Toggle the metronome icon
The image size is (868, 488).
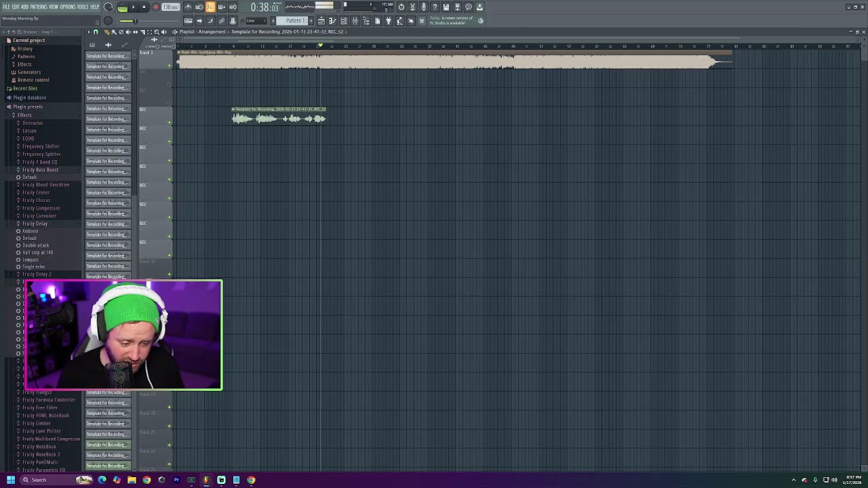pyautogui.click(x=188, y=7)
